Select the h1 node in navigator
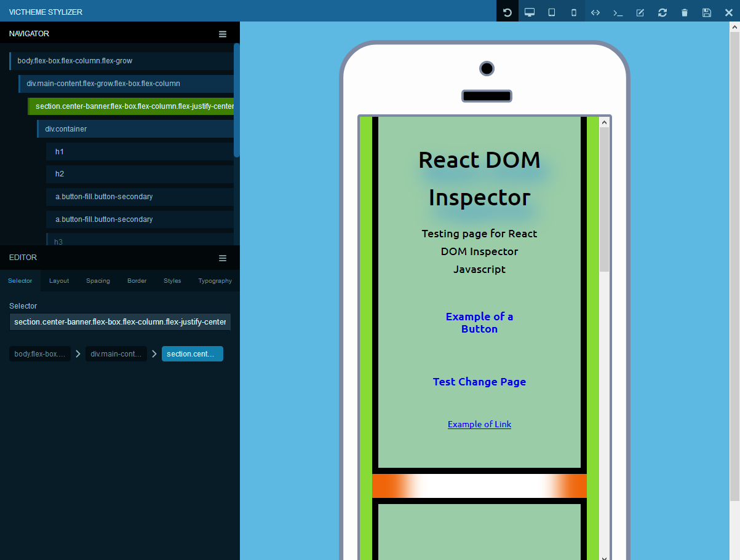This screenshot has height=560, width=740. point(140,152)
